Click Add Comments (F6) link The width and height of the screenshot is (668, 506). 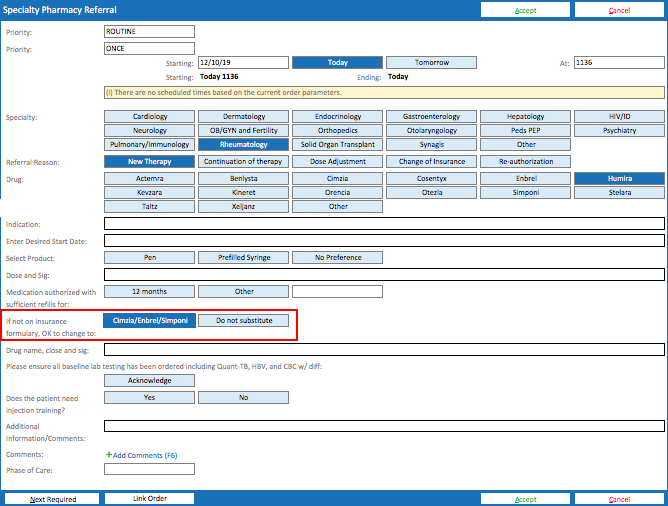(x=141, y=455)
